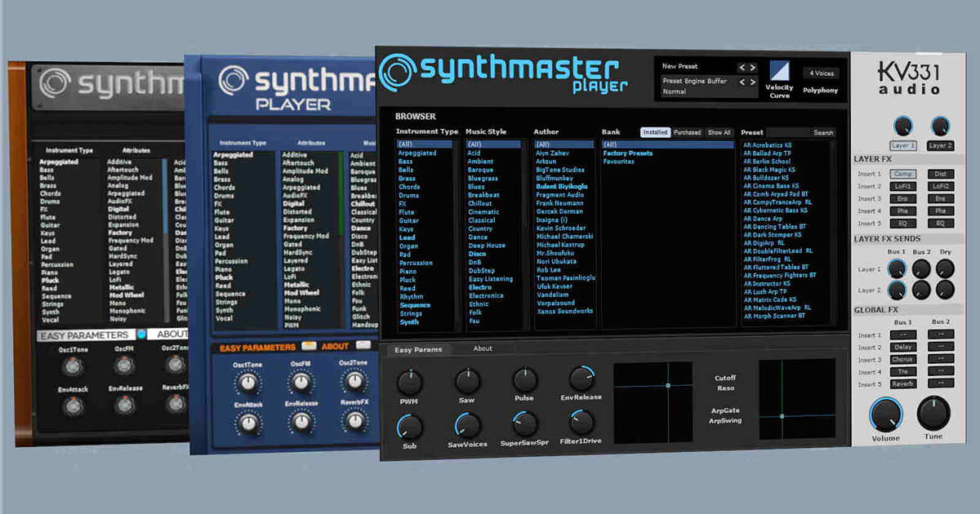
Task: Click Layer 2 Dry send knob
Action: pyautogui.click(x=946, y=290)
